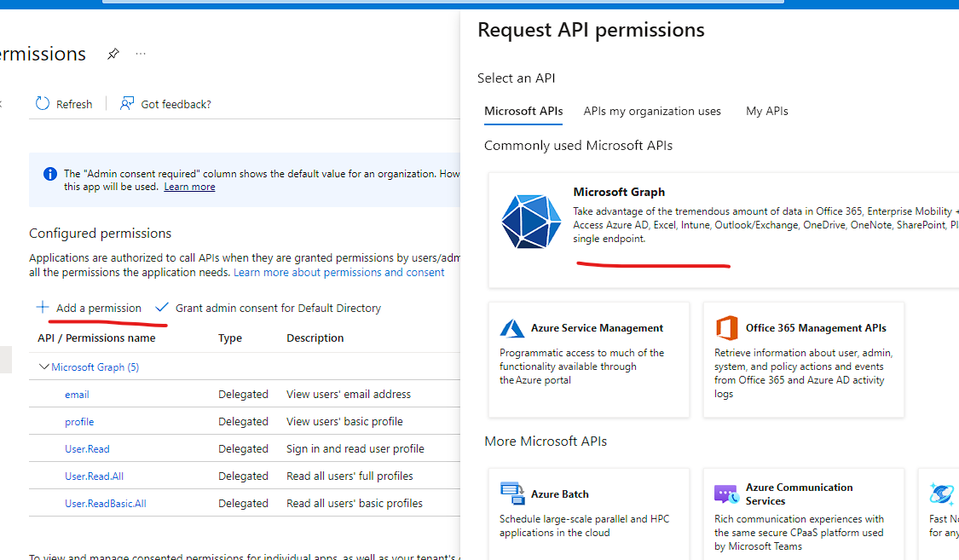Switch to the My APIs tab

[767, 112]
